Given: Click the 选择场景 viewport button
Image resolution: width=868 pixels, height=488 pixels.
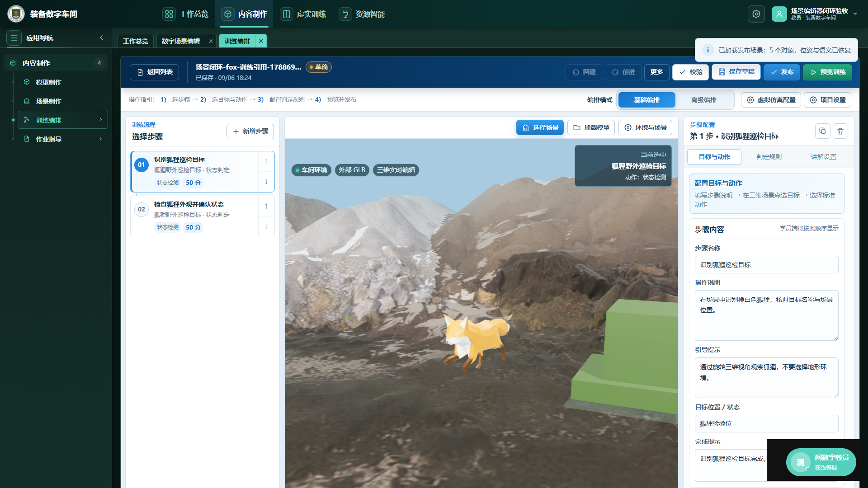Looking at the screenshot, I should [x=540, y=127].
